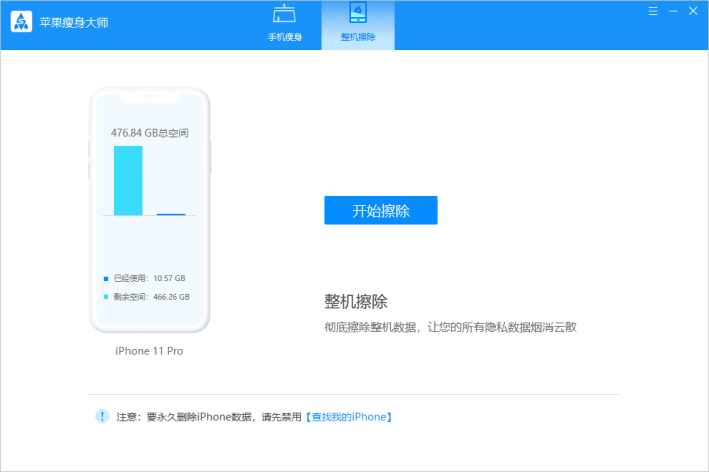The width and height of the screenshot is (709, 473).
Task: Click the phone notch on device image
Action: (x=149, y=98)
